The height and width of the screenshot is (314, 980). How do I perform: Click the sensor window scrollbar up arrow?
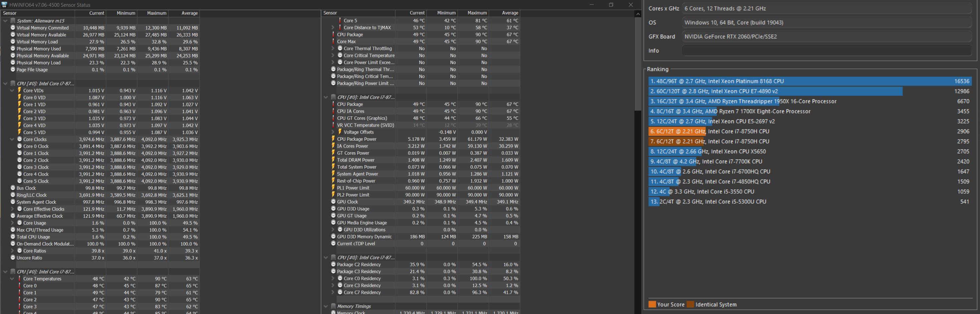click(638, 14)
